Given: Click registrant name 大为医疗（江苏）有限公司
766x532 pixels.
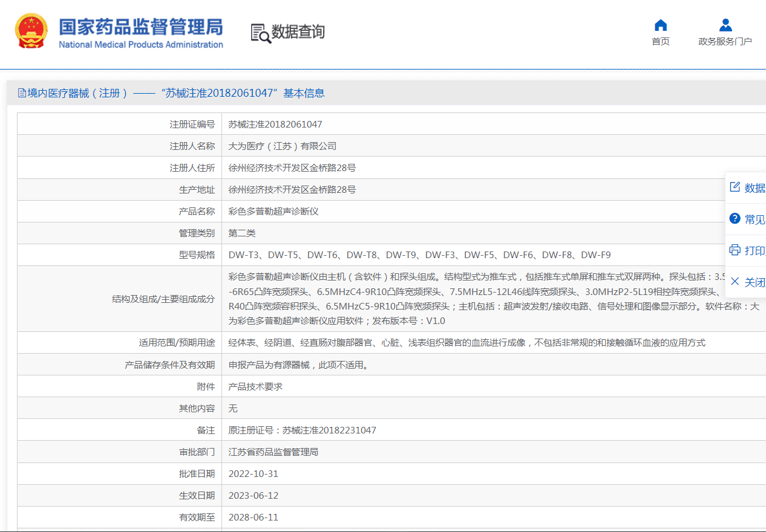Looking at the screenshot, I should click(x=283, y=146).
